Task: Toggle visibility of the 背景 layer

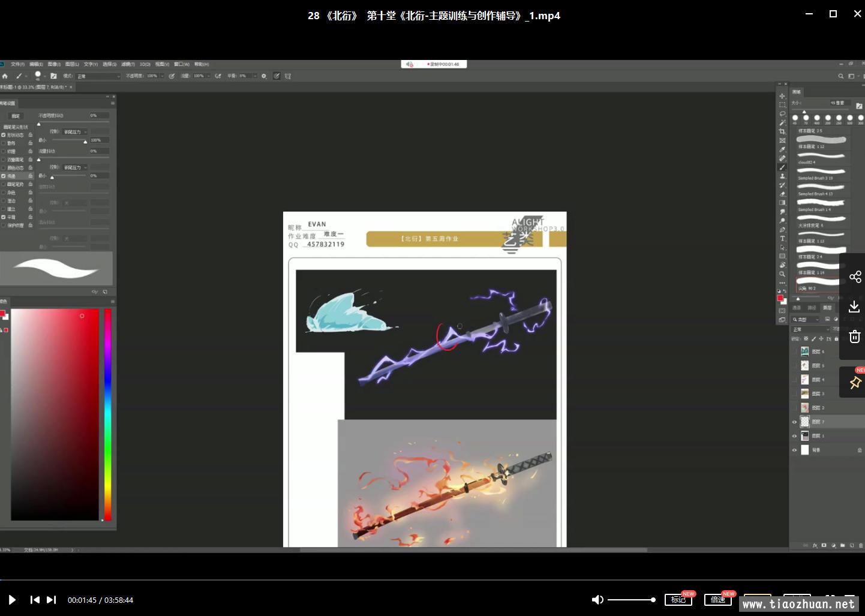Action: tap(795, 450)
